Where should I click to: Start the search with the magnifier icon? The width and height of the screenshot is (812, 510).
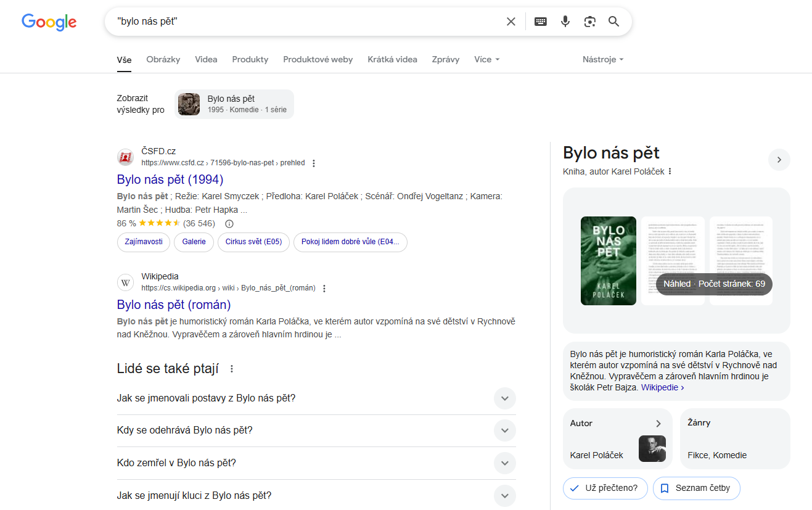pyautogui.click(x=613, y=21)
